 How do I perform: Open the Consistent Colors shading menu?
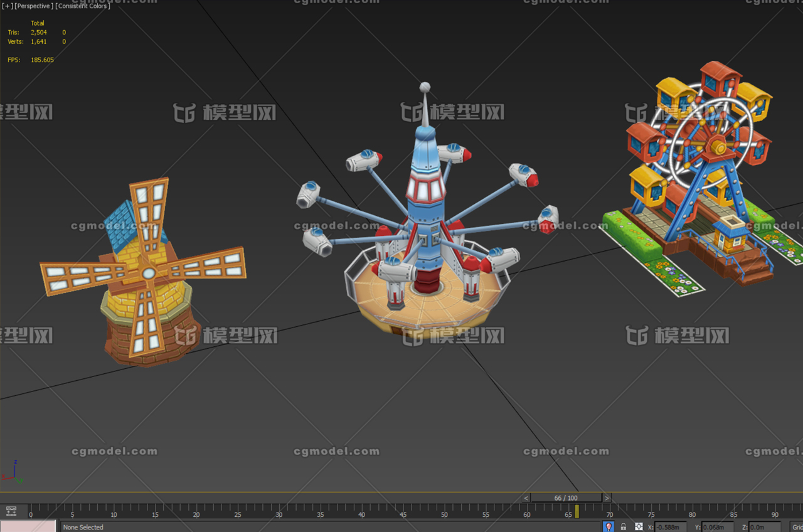click(83, 6)
